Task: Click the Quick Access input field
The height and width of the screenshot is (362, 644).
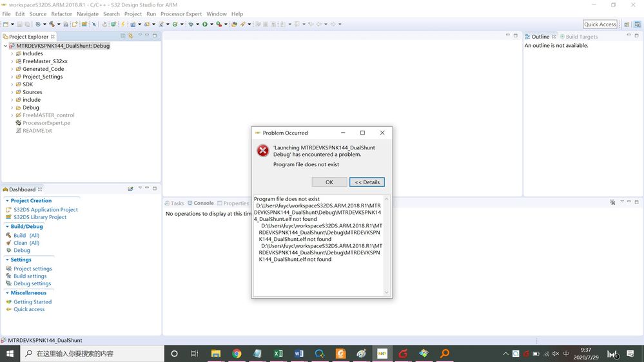Action: pyautogui.click(x=600, y=24)
